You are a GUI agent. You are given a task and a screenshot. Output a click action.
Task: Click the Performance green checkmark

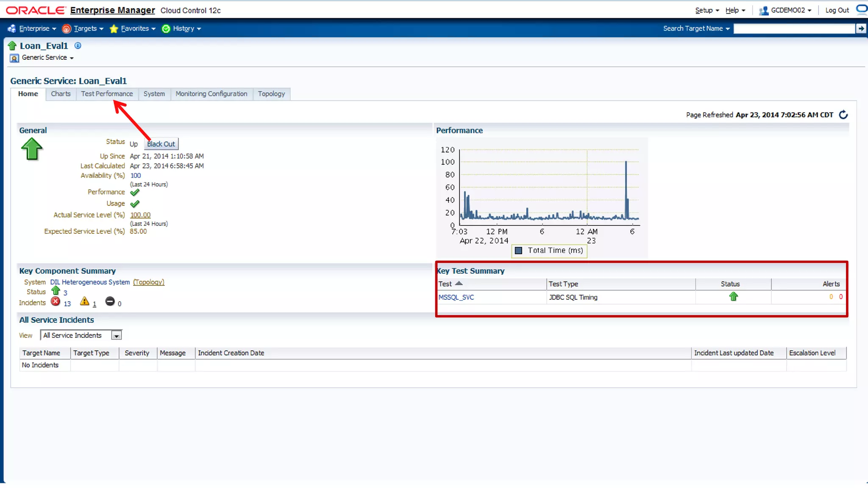(x=135, y=193)
